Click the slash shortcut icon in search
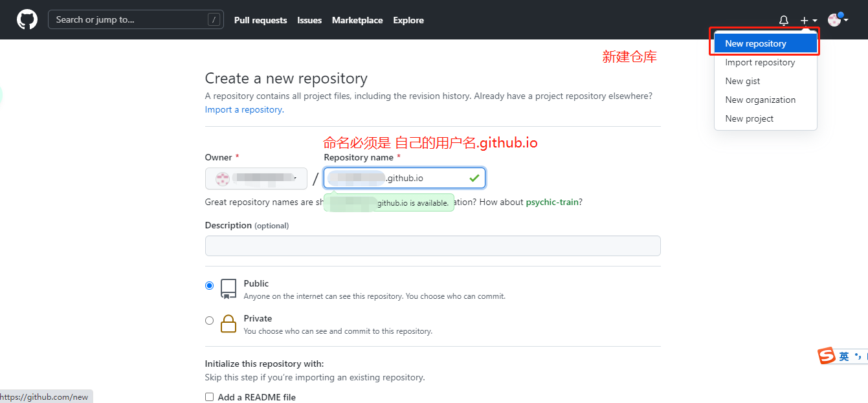Viewport: 868px width, 403px height. (x=214, y=19)
